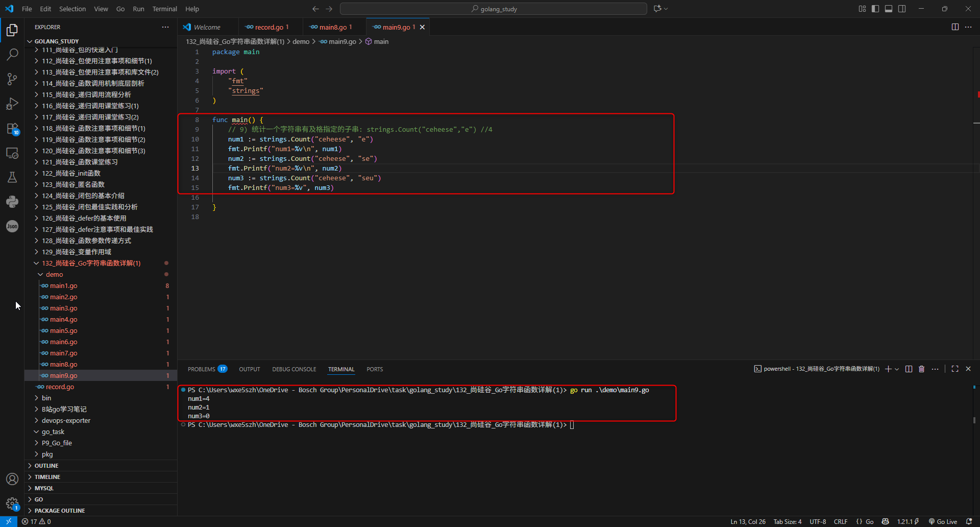Open the Accounts menu
Viewport: 980px width, 527px height.
click(12, 479)
